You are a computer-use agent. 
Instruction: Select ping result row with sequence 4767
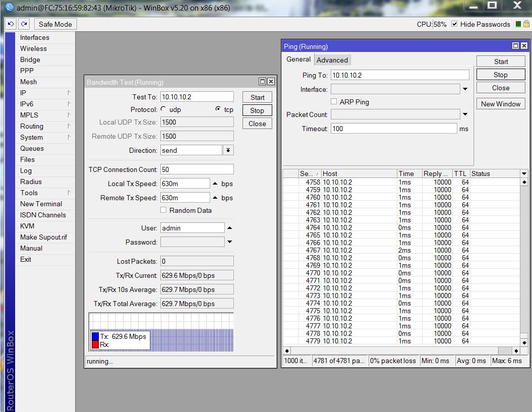401,250
